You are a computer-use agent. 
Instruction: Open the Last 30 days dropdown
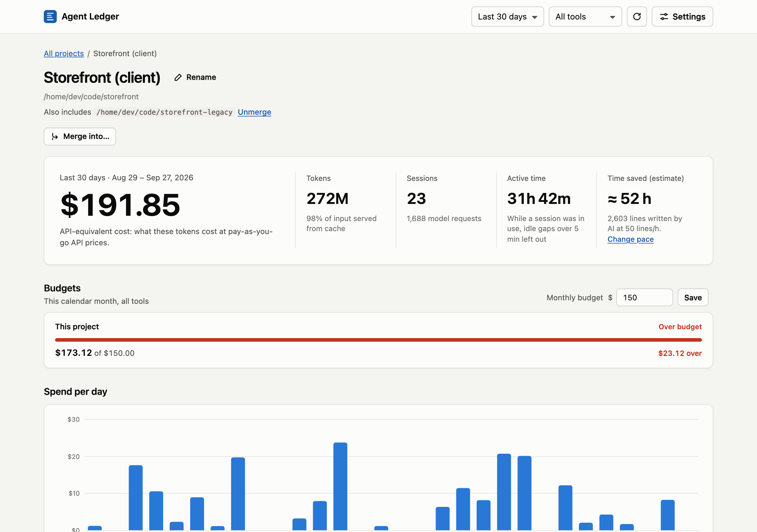(x=507, y=17)
